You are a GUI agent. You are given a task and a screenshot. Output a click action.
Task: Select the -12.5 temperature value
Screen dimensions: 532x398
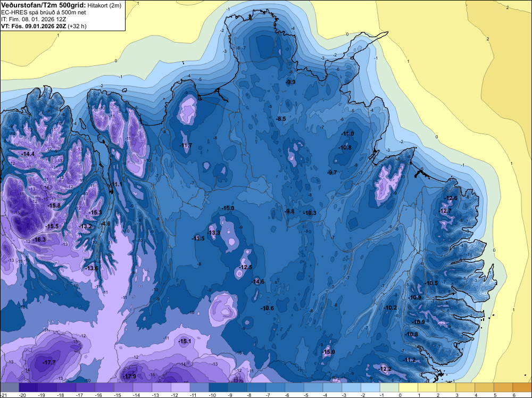pos(246,267)
